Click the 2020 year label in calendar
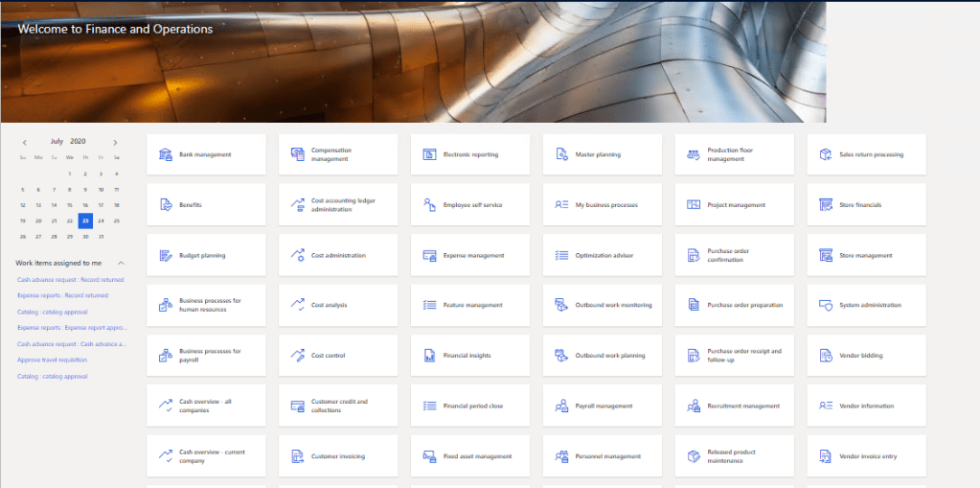The height and width of the screenshot is (488, 980). point(78,142)
